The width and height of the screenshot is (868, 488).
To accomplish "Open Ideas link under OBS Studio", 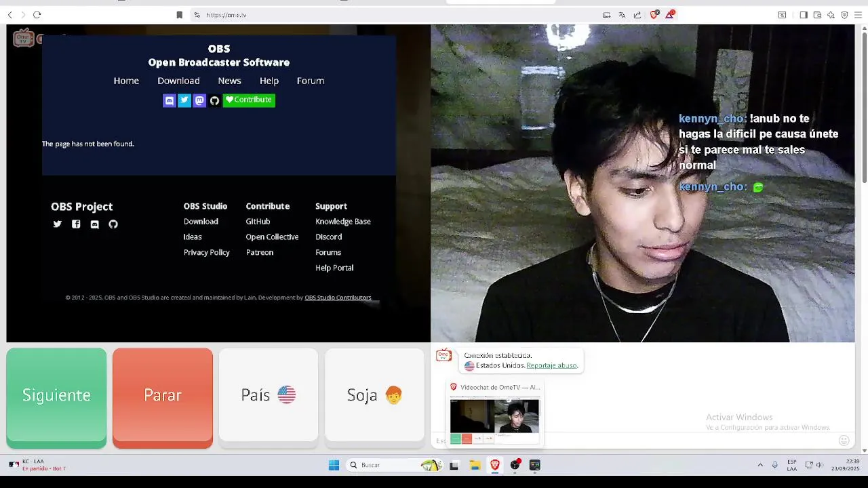I will click(193, 237).
